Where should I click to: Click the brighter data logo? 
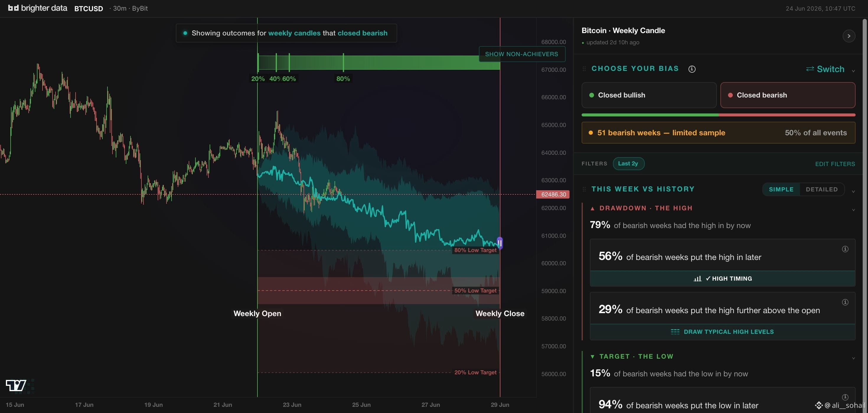point(37,8)
